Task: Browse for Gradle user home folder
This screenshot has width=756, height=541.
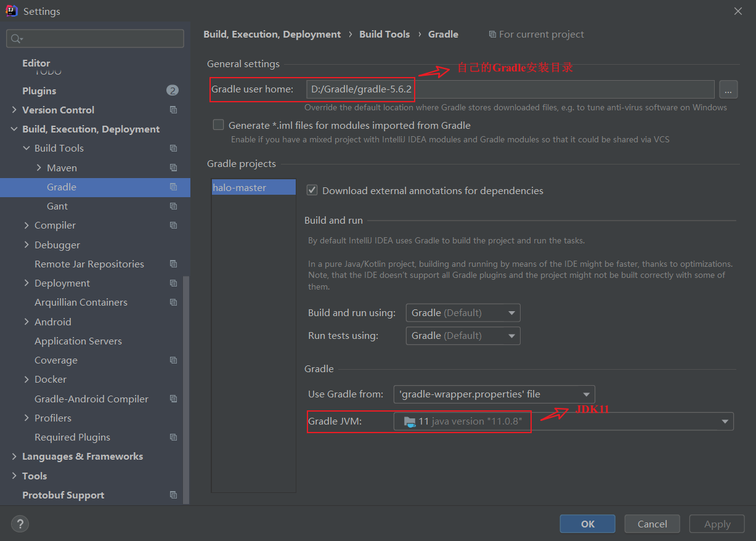Action: 728,90
